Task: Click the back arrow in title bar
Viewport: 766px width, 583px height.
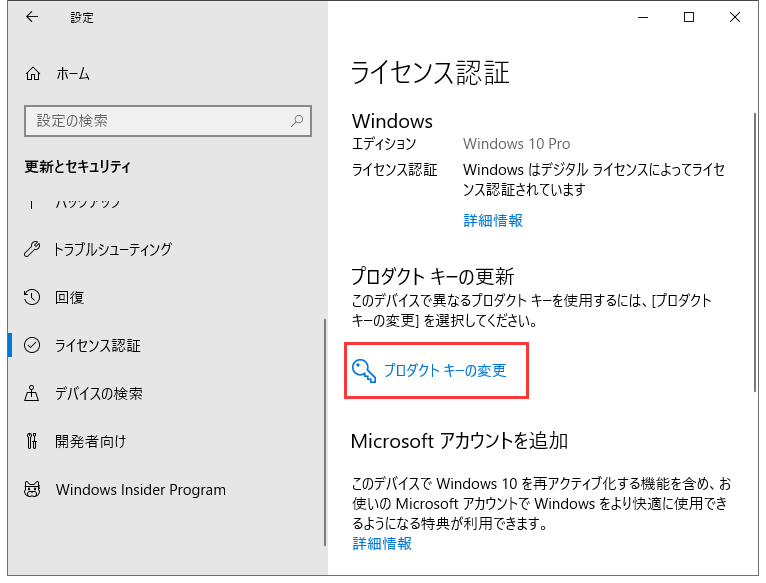Action: 32,17
